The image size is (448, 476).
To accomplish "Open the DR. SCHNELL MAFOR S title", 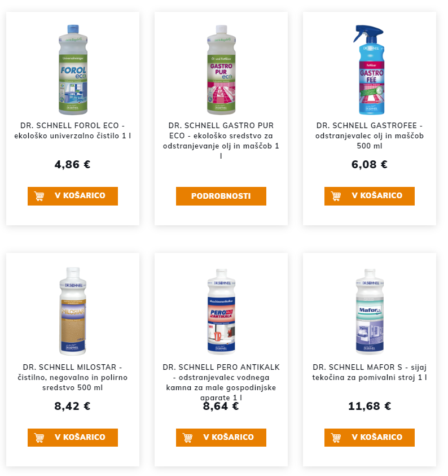I will 370,372.
